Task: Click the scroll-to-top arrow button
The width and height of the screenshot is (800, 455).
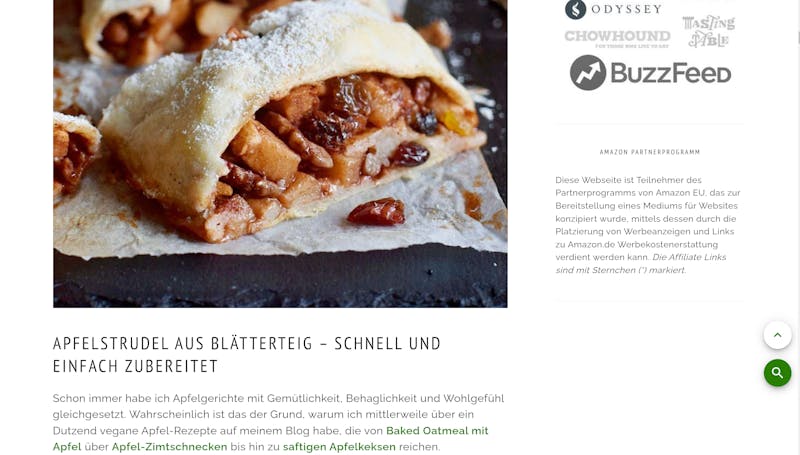Action: (777, 335)
